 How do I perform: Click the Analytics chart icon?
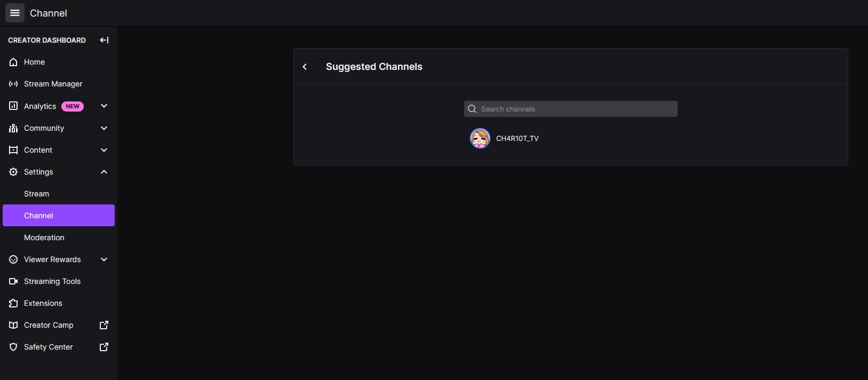(13, 106)
